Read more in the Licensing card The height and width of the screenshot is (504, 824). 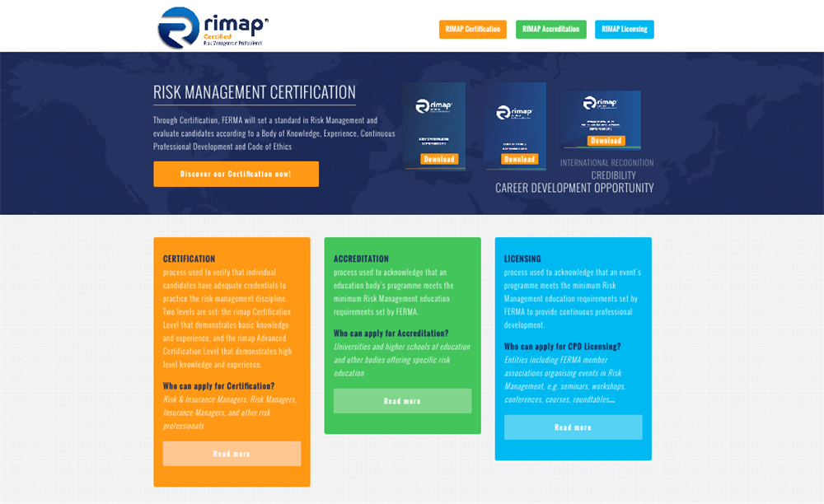click(574, 427)
